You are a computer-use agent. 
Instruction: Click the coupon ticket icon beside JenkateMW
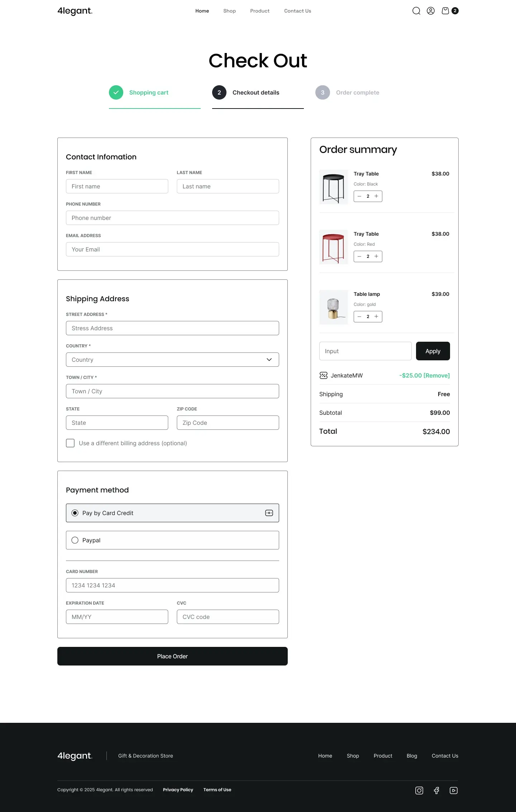[324, 375]
